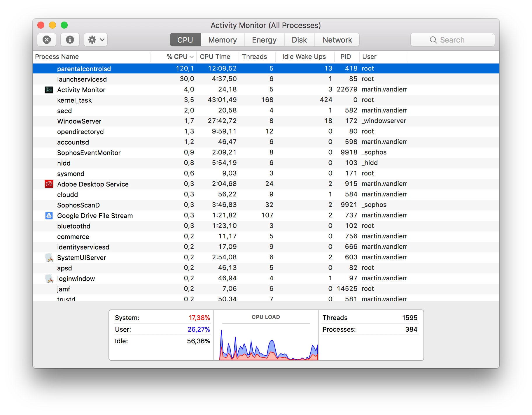Click the Idle 56,36% value
The height and width of the screenshot is (415, 532).
[x=198, y=341]
